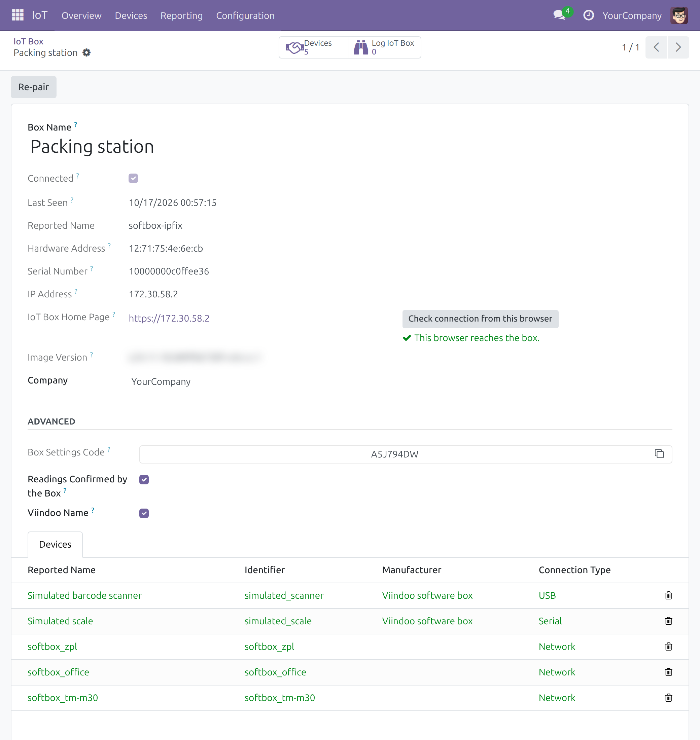700x740 pixels.
Task: Click the Re-pair button
Action: coord(34,87)
